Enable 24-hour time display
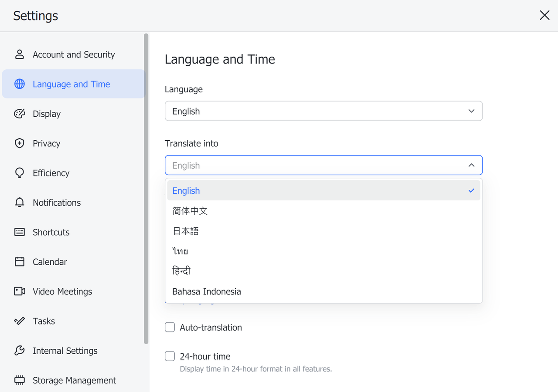Viewport: 558px width, 392px height. tap(170, 356)
